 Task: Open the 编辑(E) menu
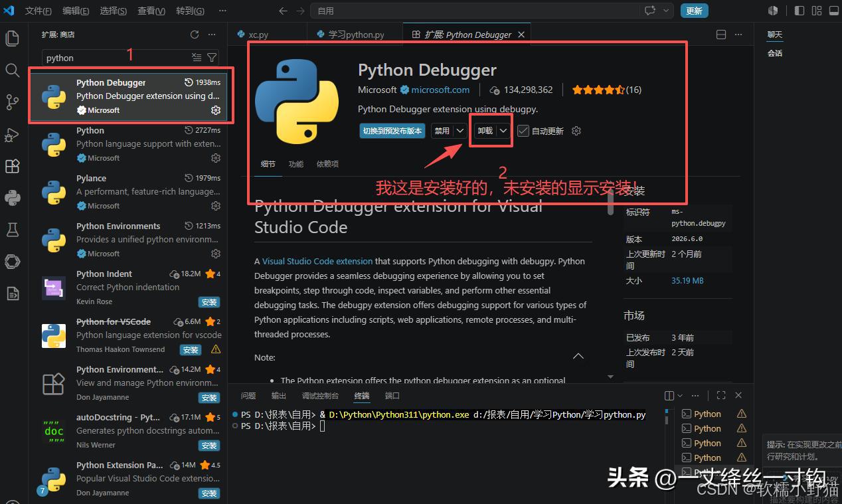point(76,11)
